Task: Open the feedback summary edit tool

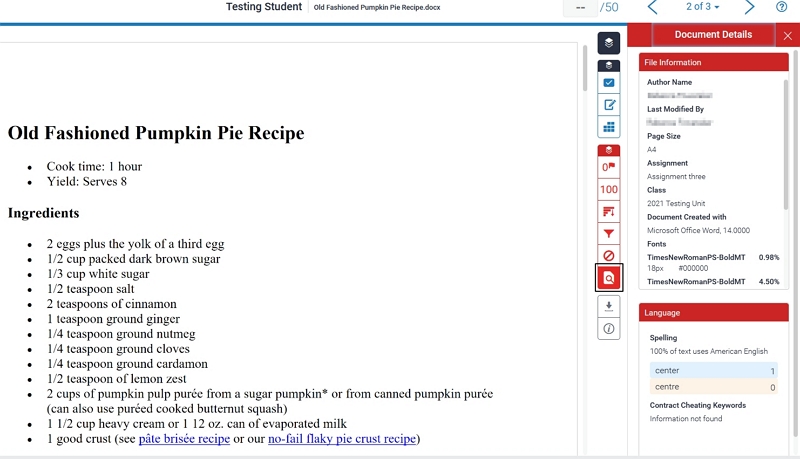Action: point(609,105)
